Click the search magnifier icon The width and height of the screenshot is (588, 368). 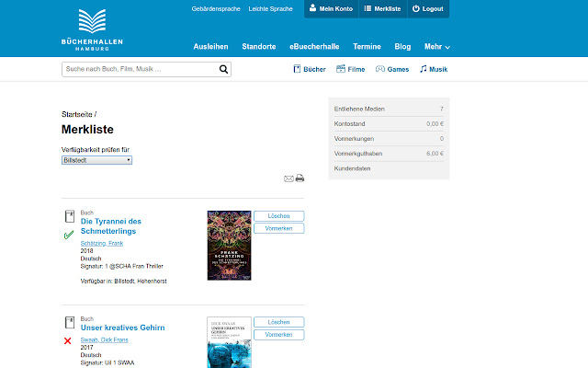point(223,69)
